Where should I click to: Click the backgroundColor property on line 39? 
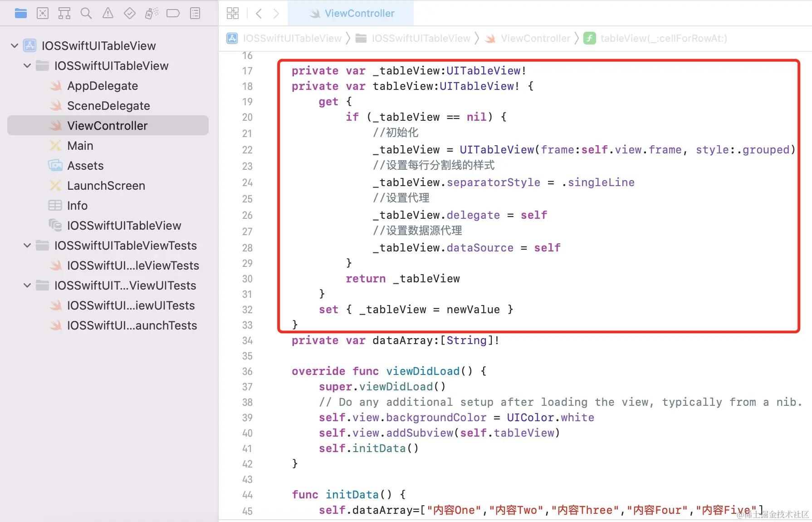[436, 418]
